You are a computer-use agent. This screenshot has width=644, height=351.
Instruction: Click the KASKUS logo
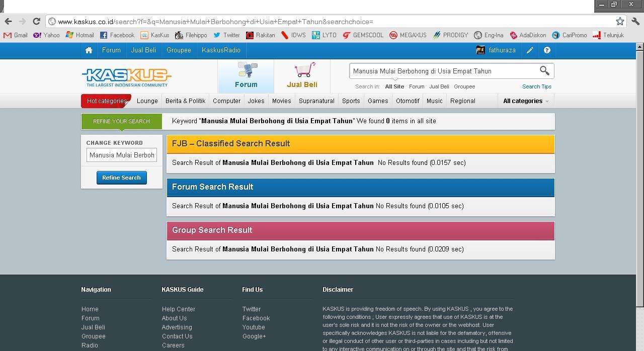pos(126,77)
